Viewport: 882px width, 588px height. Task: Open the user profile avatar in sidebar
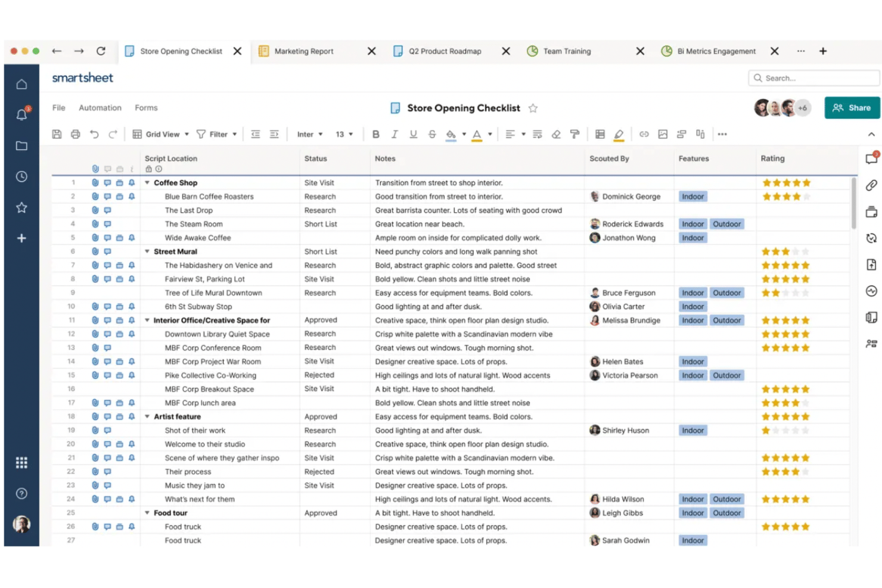click(x=21, y=524)
